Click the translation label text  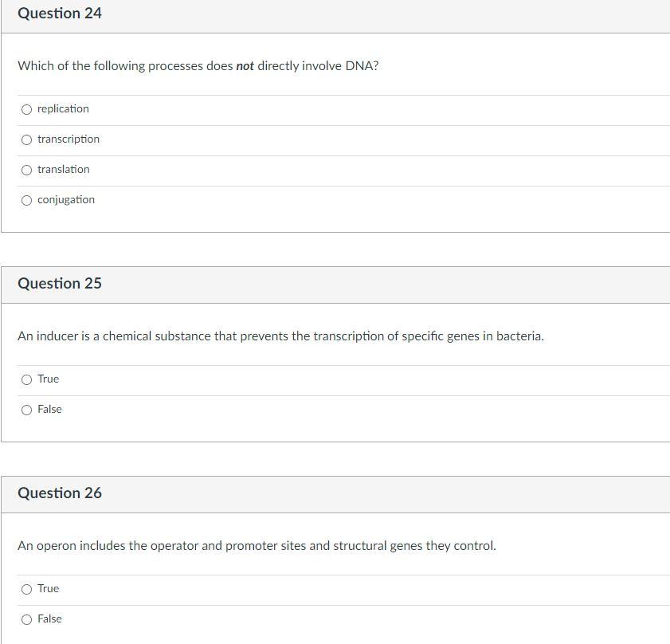coord(64,169)
